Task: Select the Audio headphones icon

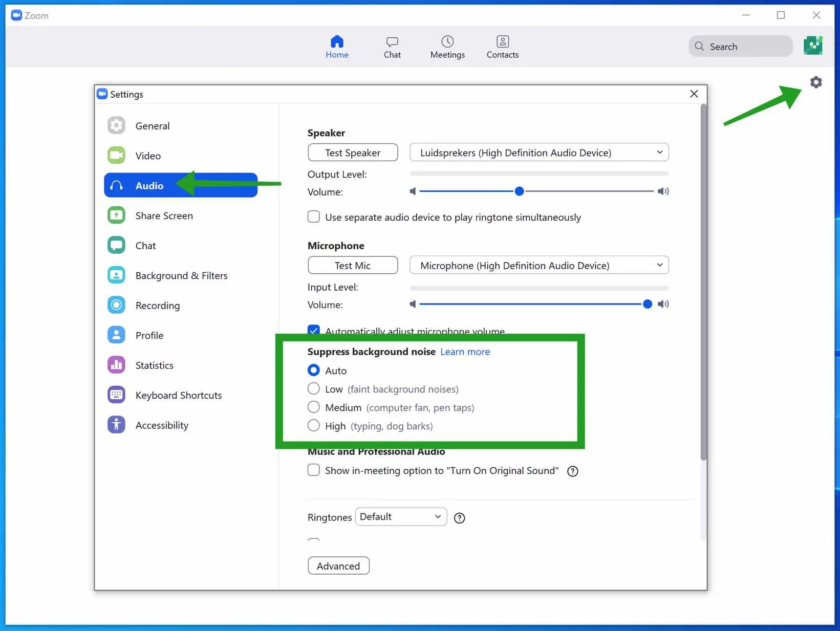Action: [116, 185]
